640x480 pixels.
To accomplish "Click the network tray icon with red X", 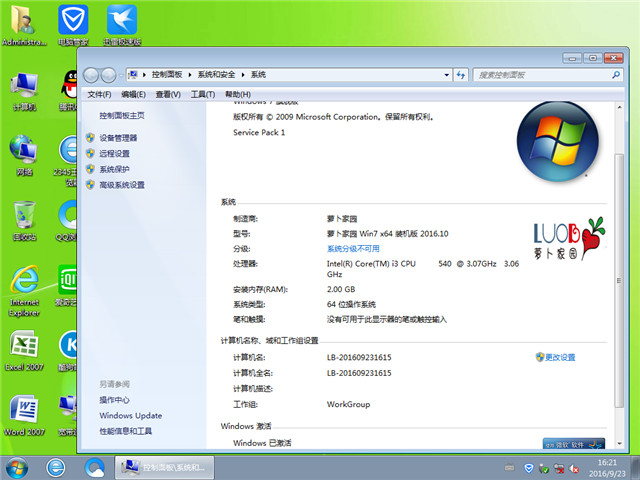I will coord(559,469).
